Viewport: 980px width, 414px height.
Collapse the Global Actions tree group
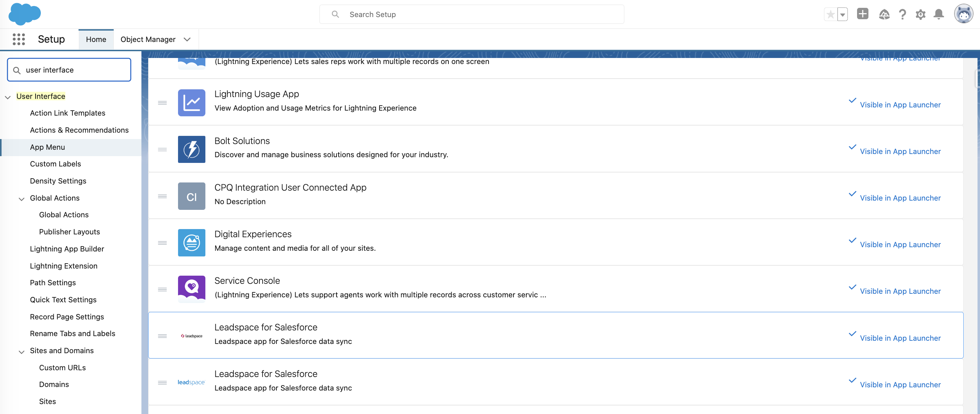pos(22,199)
